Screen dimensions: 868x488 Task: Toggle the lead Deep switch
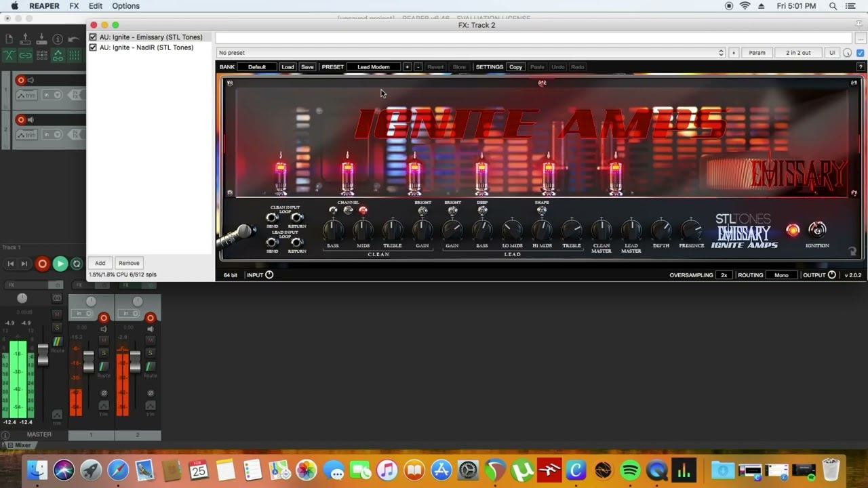click(x=482, y=211)
